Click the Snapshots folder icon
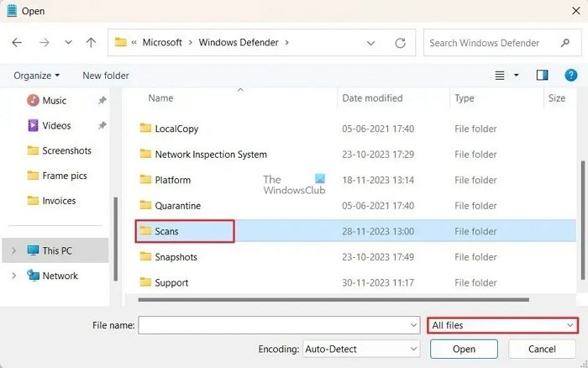 pyautogui.click(x=145, y=256)
